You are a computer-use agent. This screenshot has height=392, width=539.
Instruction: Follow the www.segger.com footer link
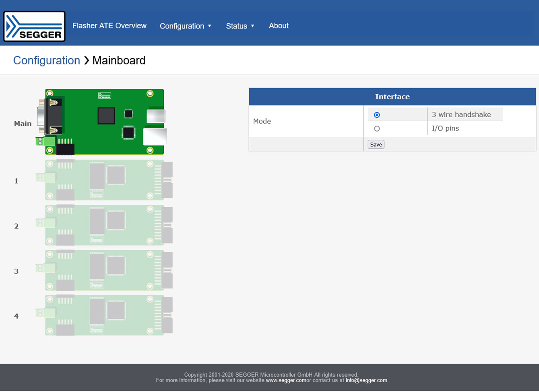pyautogui.click(x=286, y=380)
